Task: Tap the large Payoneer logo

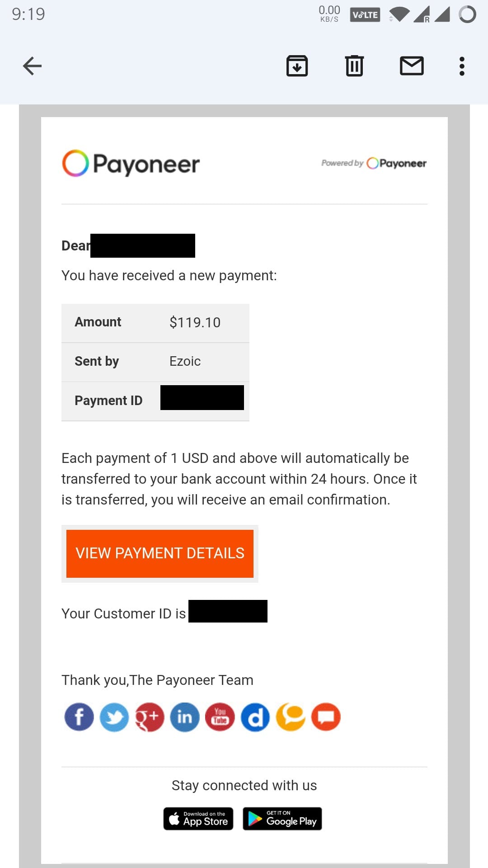Action: (131, 164)
